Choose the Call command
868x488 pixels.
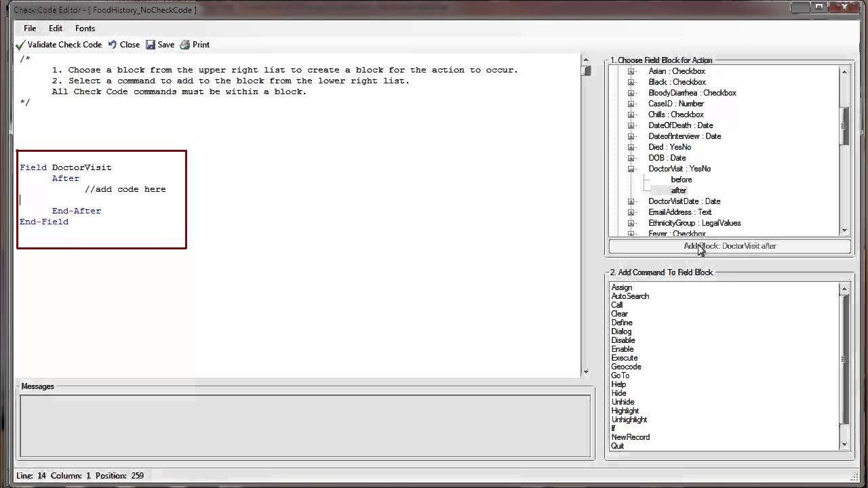(x=617, y=305)
